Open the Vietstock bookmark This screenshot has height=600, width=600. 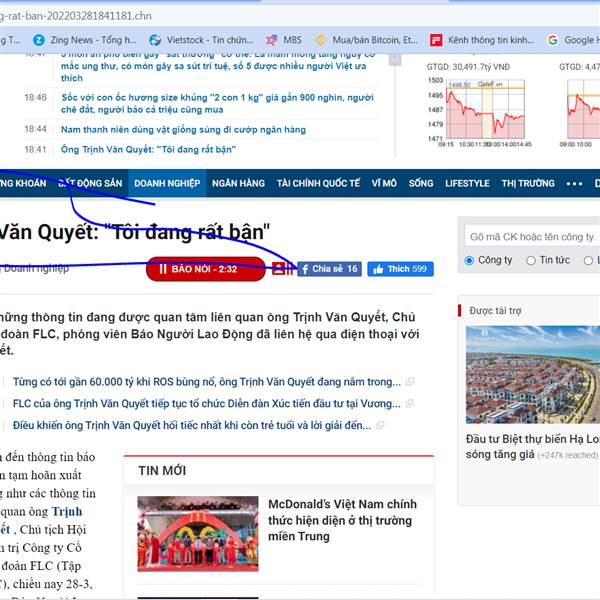click(201, 40)
